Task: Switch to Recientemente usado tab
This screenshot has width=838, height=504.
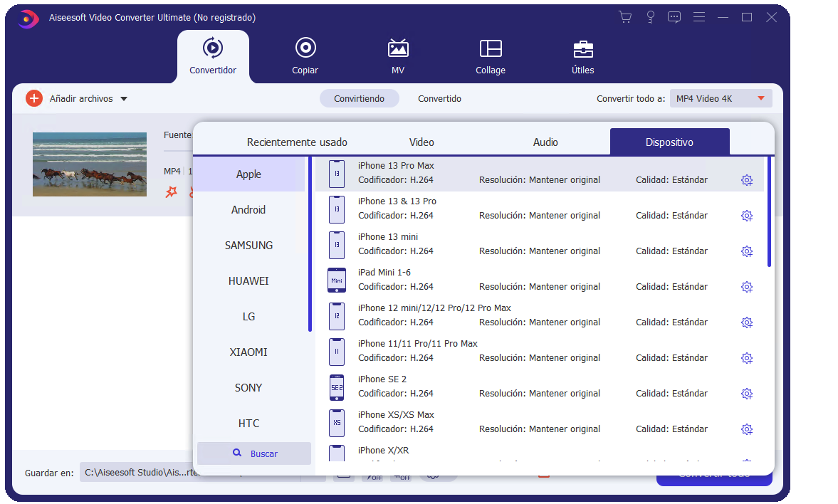Action: coord(297,142)
